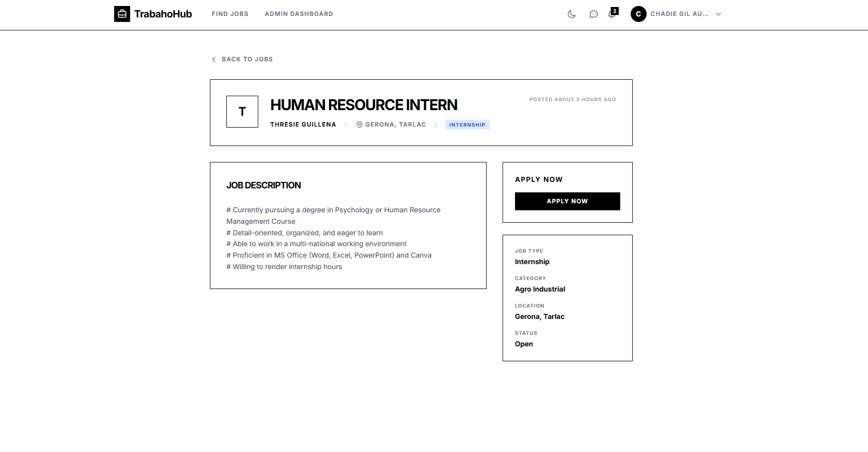Image resolution: width=868 pixels, height=452 pixels.
Task: Click the Thresie Guillena employer name
Action: click(303, 125)
